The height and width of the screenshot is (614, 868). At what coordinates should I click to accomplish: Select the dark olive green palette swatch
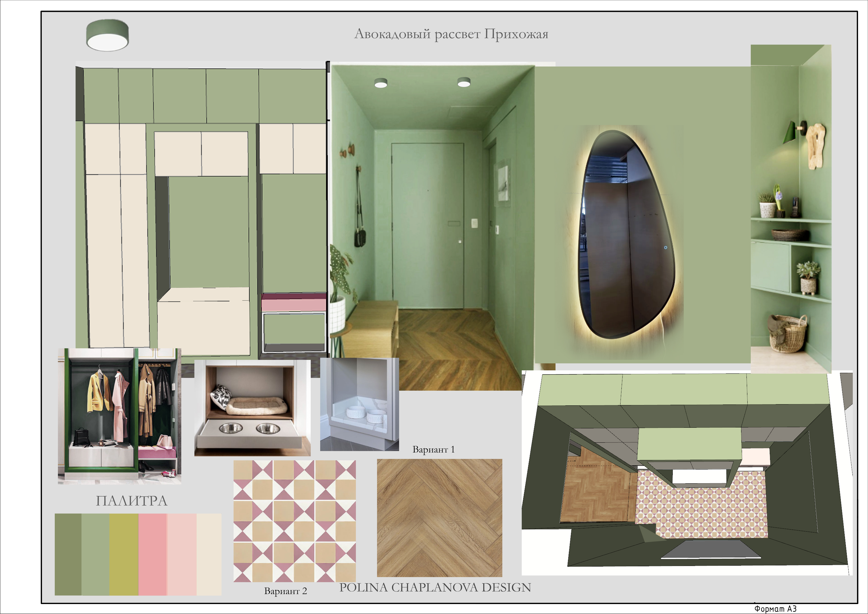pos(68,554)
